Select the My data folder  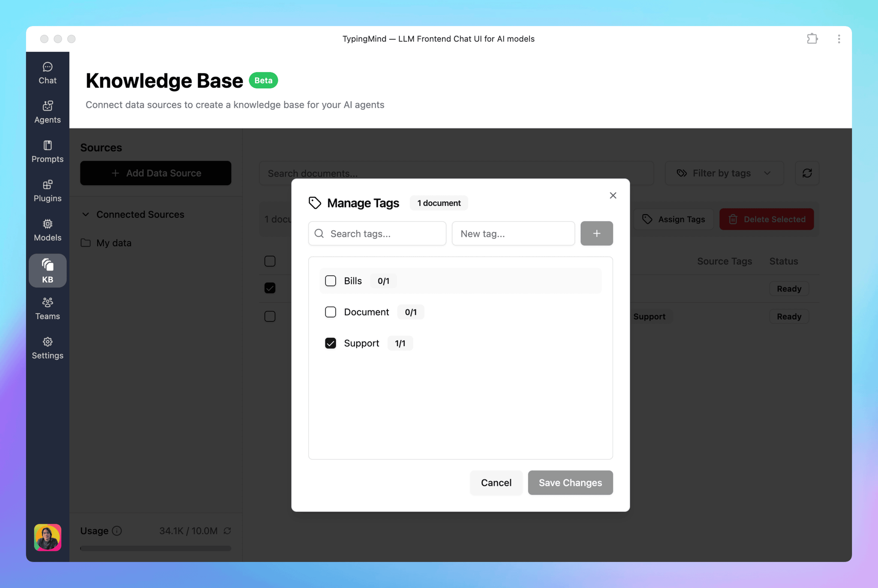(x=114, y=243)
